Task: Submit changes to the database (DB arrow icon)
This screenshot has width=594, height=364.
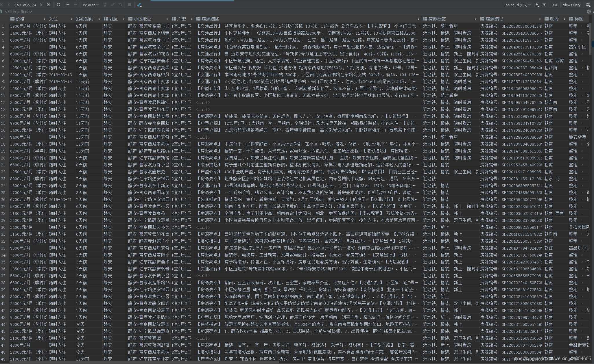Action: coord(105,5)
